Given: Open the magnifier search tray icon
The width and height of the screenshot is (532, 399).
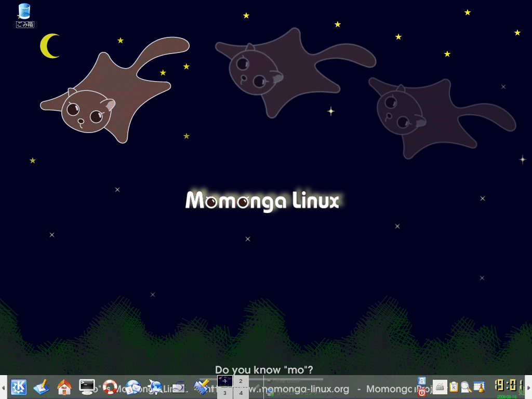Looking at the screenshot, I should [x=466, y=387].
